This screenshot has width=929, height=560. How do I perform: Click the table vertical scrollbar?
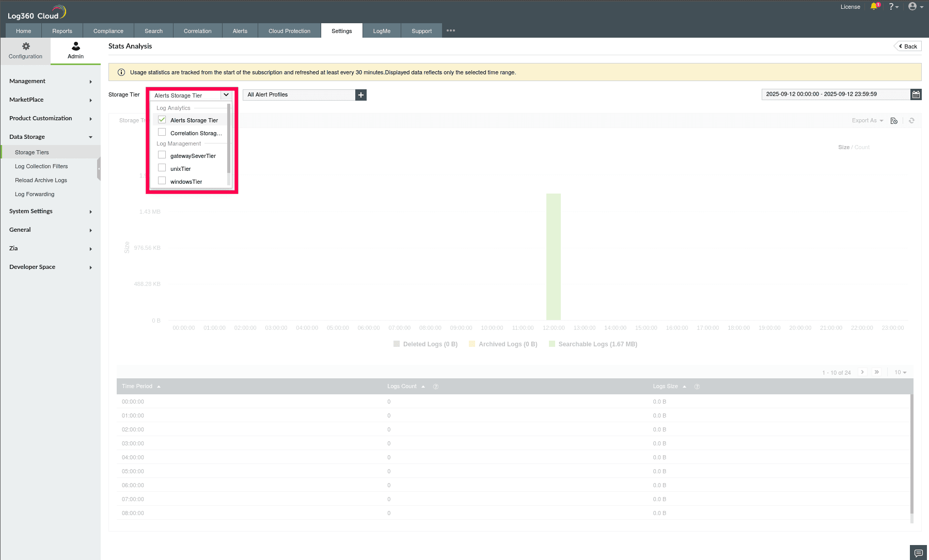912,454
